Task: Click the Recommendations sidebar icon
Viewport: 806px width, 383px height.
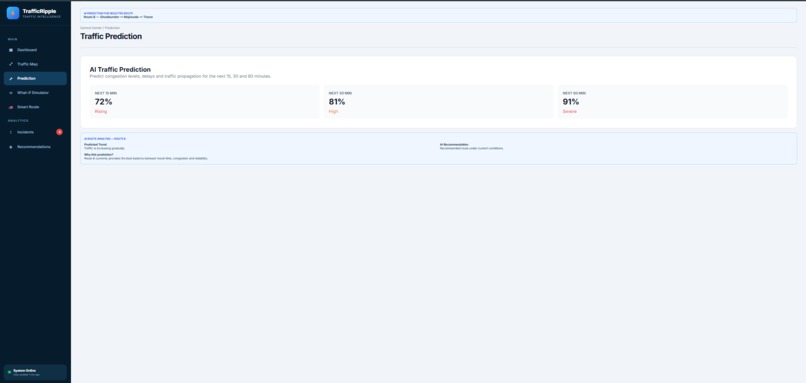Action: point(11,147)
